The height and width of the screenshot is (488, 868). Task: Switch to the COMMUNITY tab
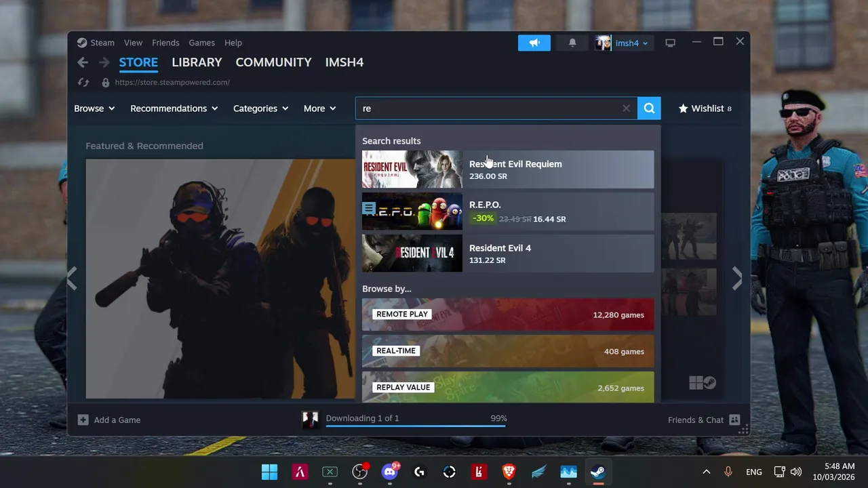tap(273, 62)
